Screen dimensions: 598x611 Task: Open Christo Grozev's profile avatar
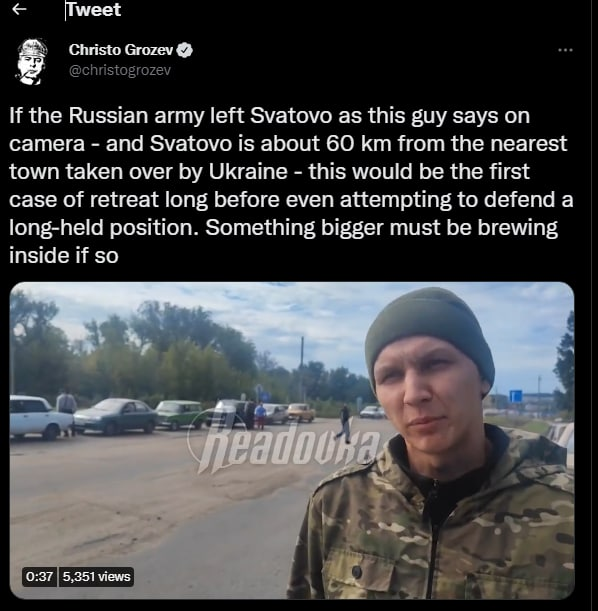click(32, 61)
